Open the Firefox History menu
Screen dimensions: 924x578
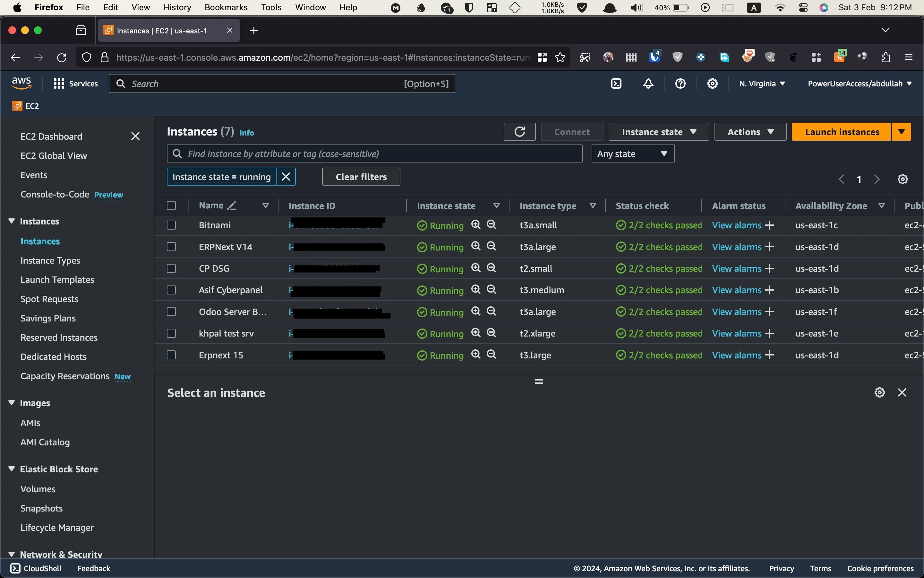(177, 8)
